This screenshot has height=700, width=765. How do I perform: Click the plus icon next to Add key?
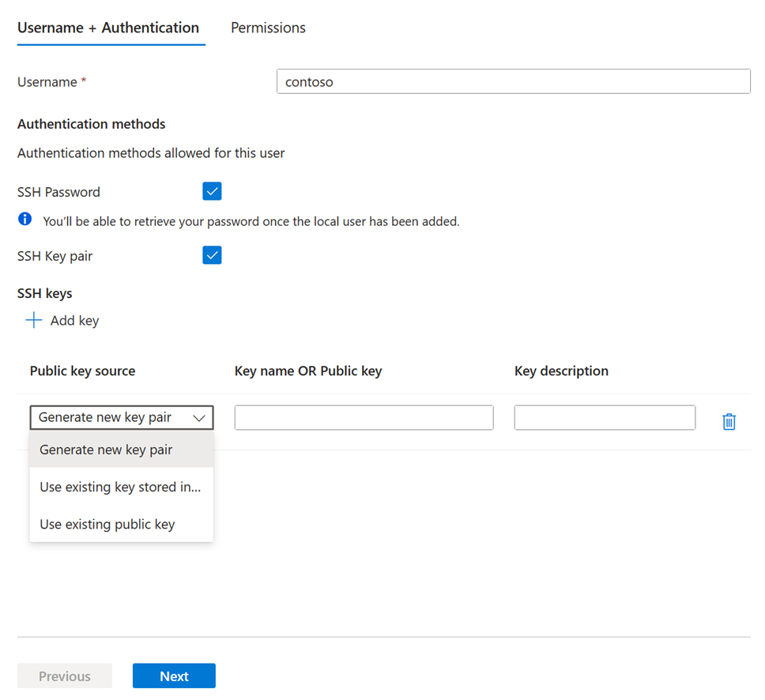click(x=33, y=320)
